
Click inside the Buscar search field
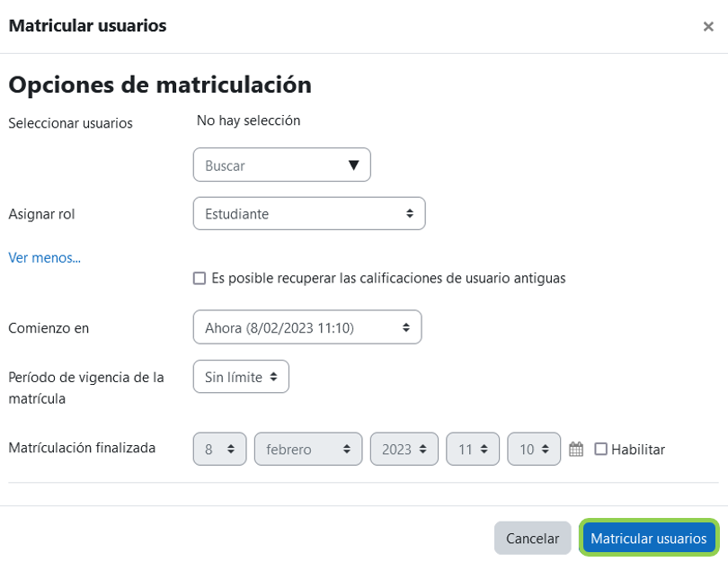click(261, 165)
